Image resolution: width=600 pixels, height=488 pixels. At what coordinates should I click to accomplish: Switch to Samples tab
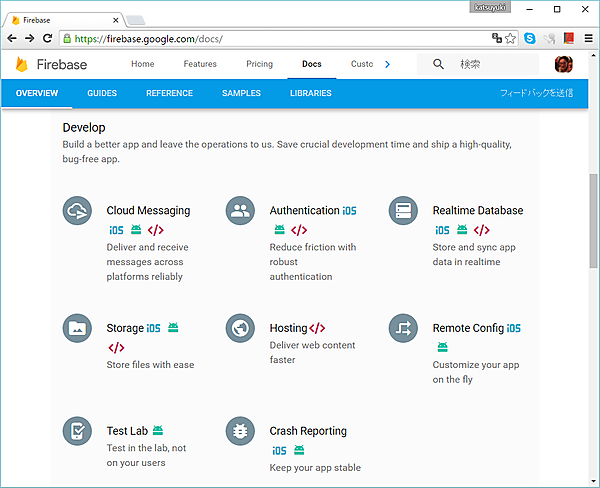pos(241,93)
